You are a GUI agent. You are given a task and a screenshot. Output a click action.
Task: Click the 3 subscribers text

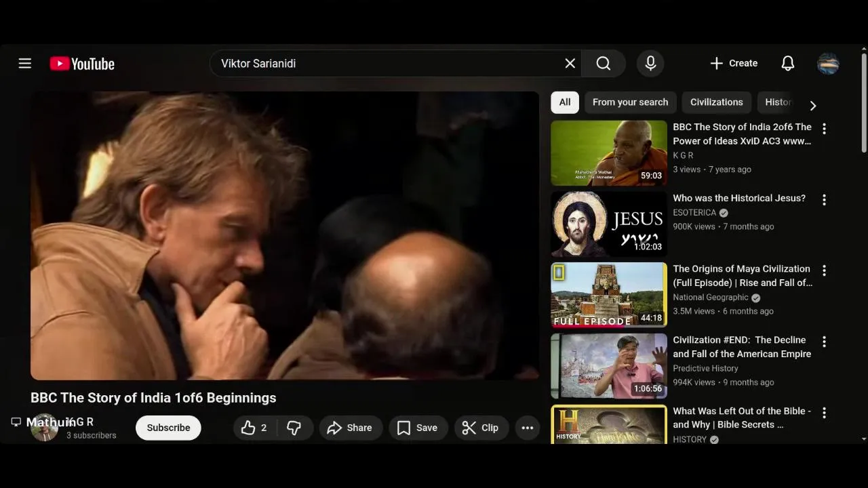(x=92, y=435)
